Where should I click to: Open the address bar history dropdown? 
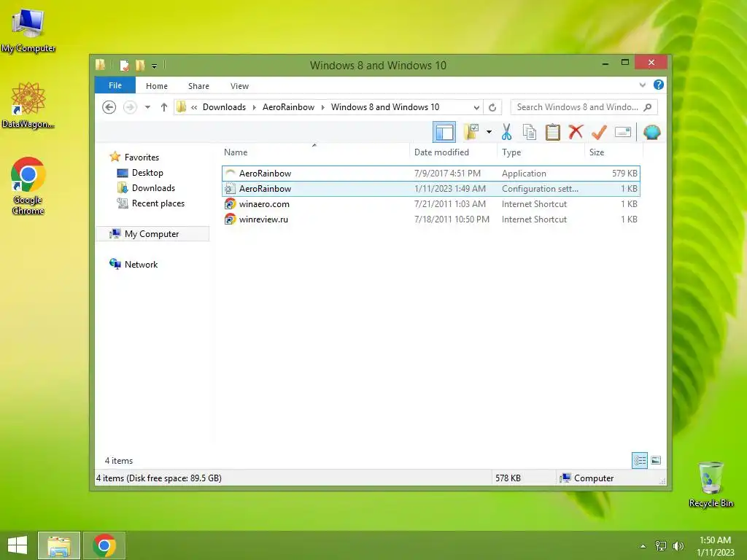coord(476,108)
